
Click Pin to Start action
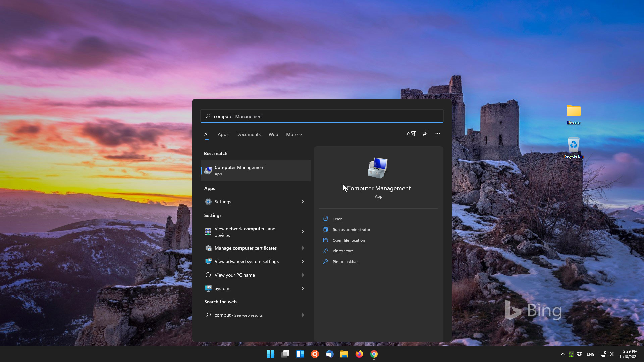[343, 251]
